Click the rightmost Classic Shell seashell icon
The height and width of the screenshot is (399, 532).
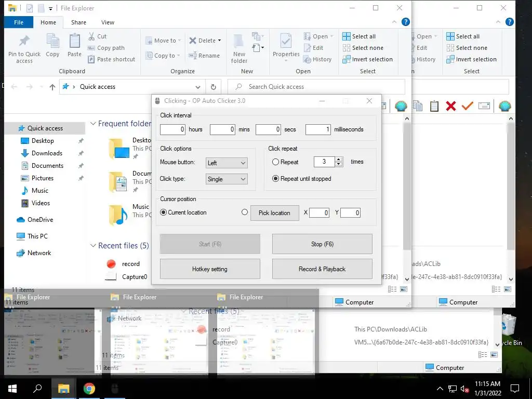(505, 106)
